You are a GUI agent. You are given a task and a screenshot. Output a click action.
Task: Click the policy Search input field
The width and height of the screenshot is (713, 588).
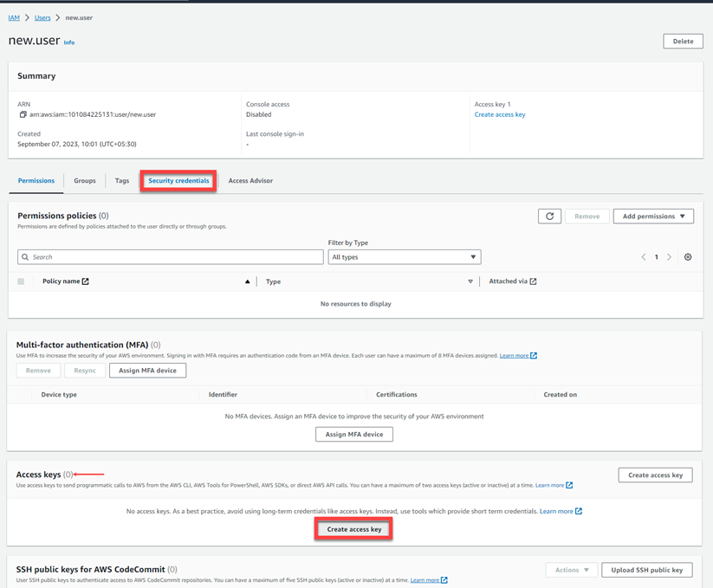(x=171, y=257)
